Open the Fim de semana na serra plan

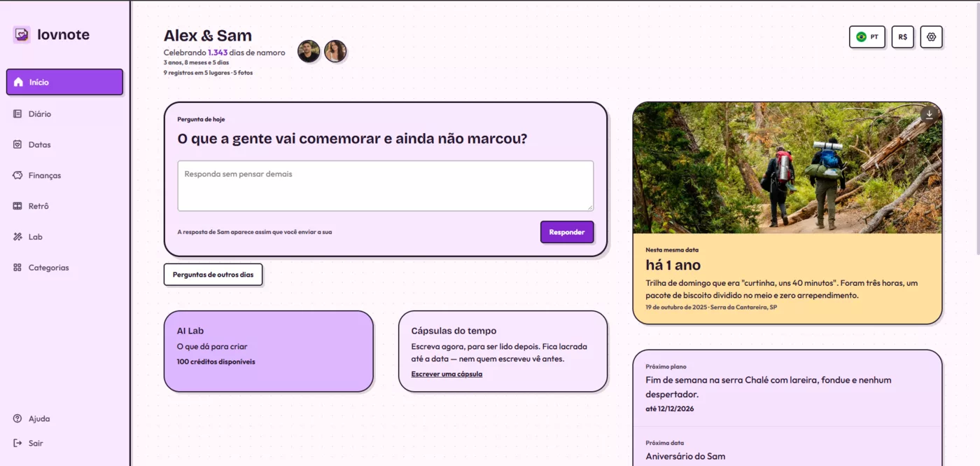click(787, 388)
